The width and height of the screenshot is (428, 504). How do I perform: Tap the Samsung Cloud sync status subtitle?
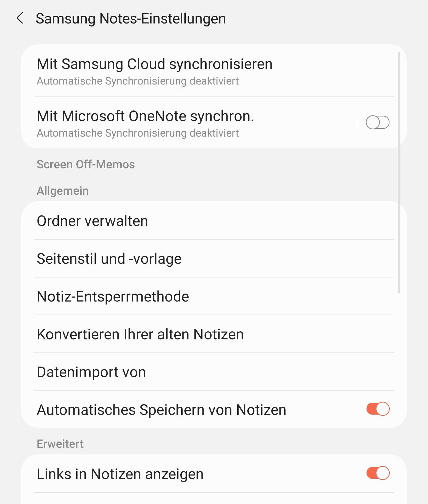coord(138,81)
